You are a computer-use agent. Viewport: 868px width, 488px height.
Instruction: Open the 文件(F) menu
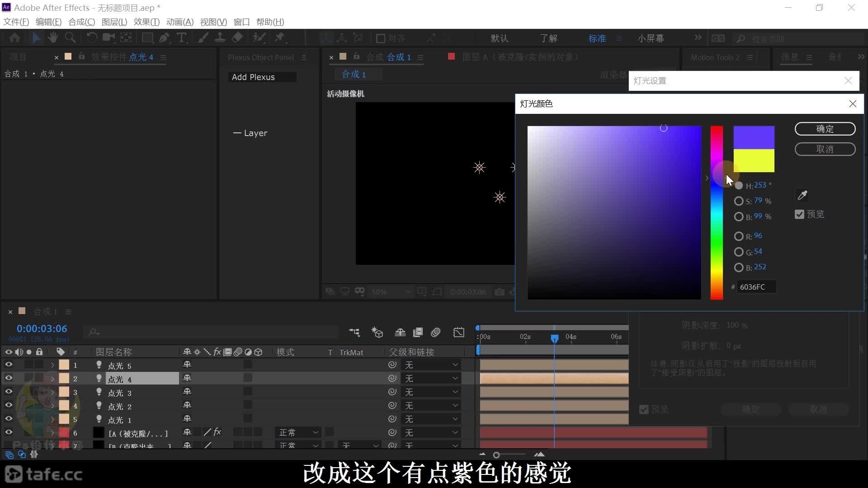coord(16,22)
